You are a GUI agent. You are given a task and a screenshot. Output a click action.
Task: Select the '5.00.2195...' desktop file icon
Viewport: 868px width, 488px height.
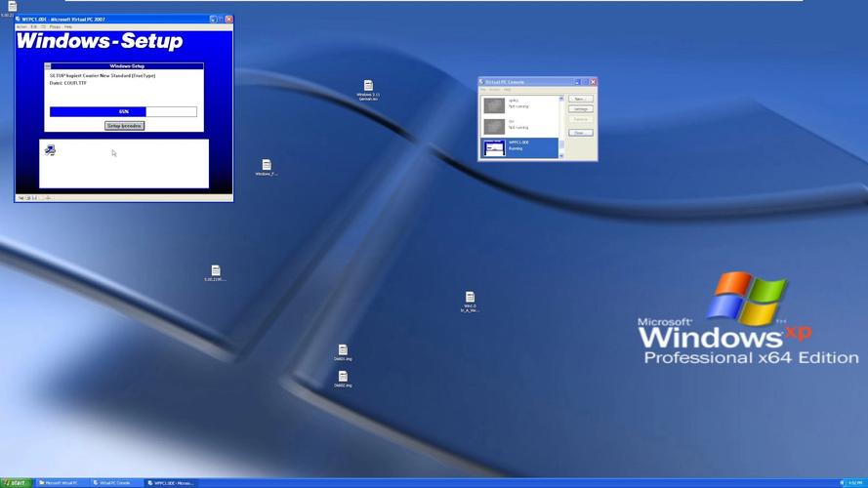pos(216,272)
